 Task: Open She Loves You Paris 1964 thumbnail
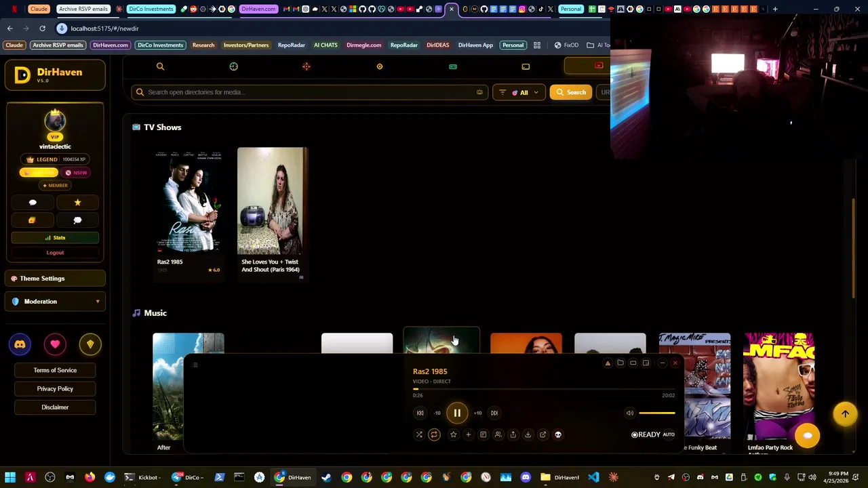(x=273, y=201)
